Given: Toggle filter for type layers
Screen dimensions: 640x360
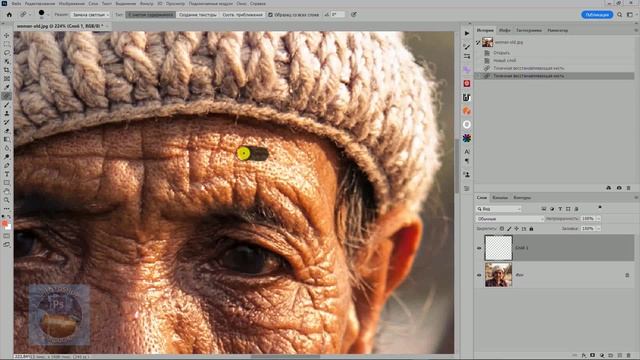Looking at the screenshot, I should click(560, 209).
